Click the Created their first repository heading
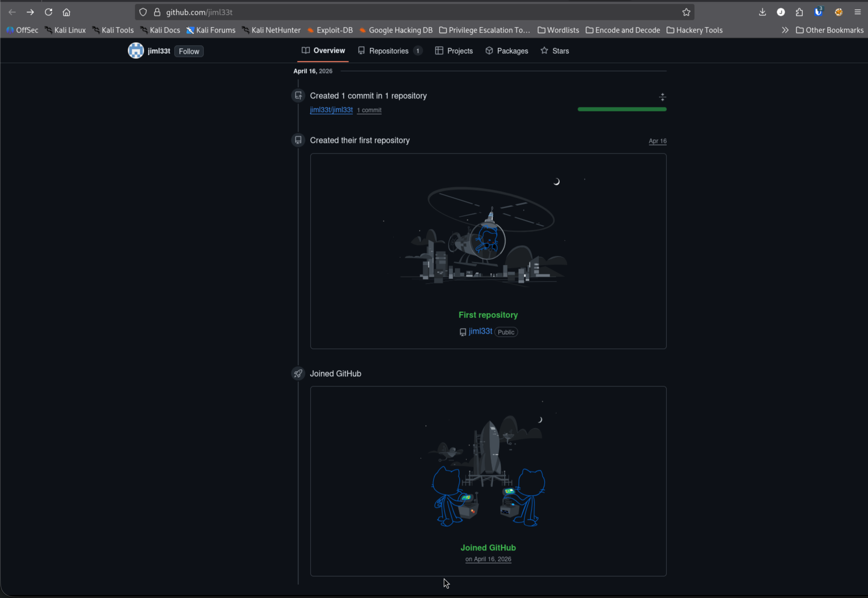The image size is (868, 598). point(360,140)
